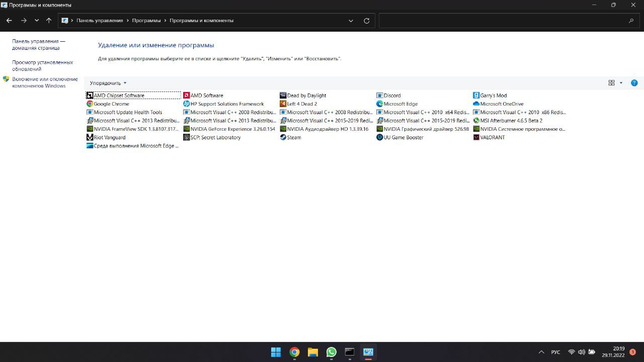
Task: Click the РУС language indicator
Action: tap(555, 352)
